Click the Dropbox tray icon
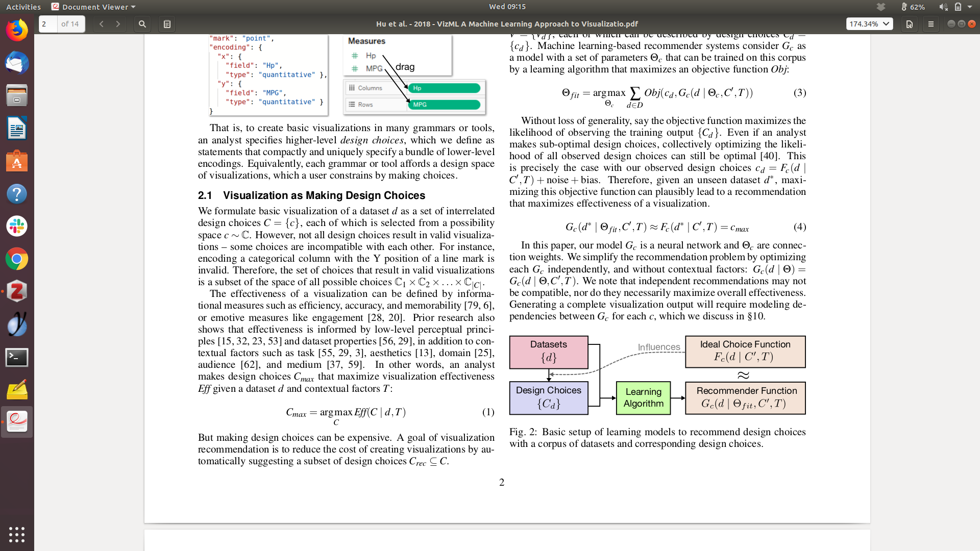 pos(881,7)
